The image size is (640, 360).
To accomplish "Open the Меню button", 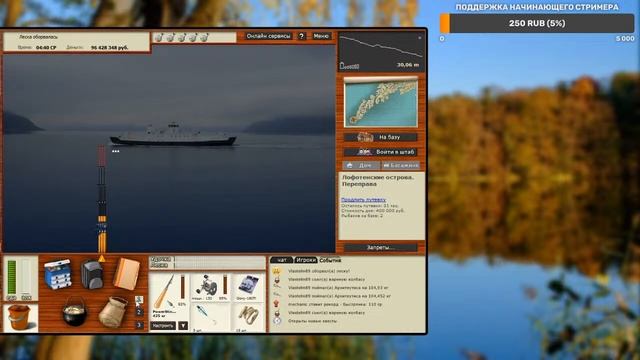I will point(321,36).
